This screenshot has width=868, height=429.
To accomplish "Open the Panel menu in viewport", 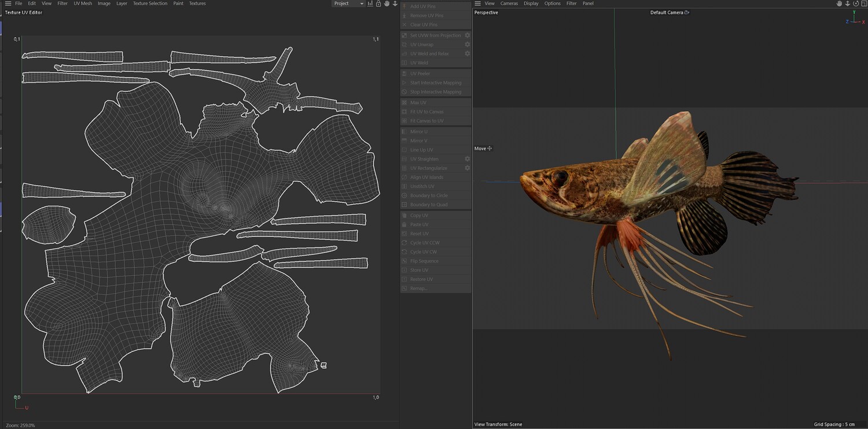I will click(x=588, y=3).
